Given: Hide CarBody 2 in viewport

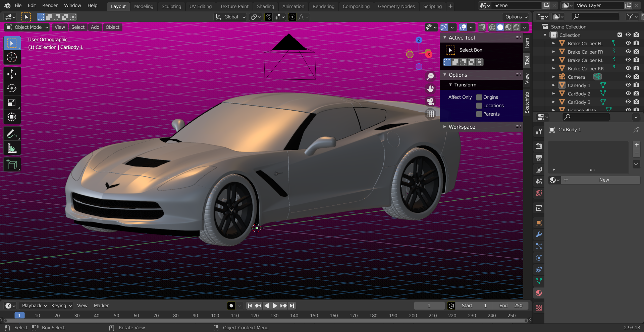Looking at the screenshot, I should coord(628,93).
